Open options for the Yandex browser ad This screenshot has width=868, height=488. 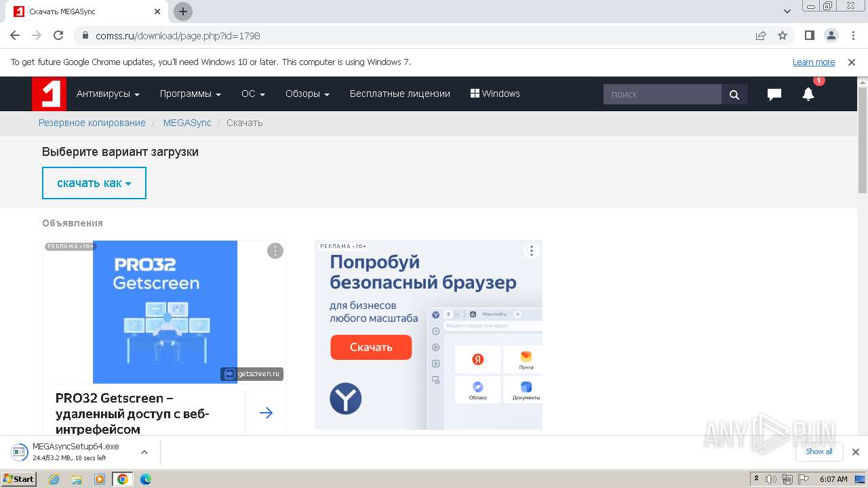pyautogui.click(x=532, y=251)
